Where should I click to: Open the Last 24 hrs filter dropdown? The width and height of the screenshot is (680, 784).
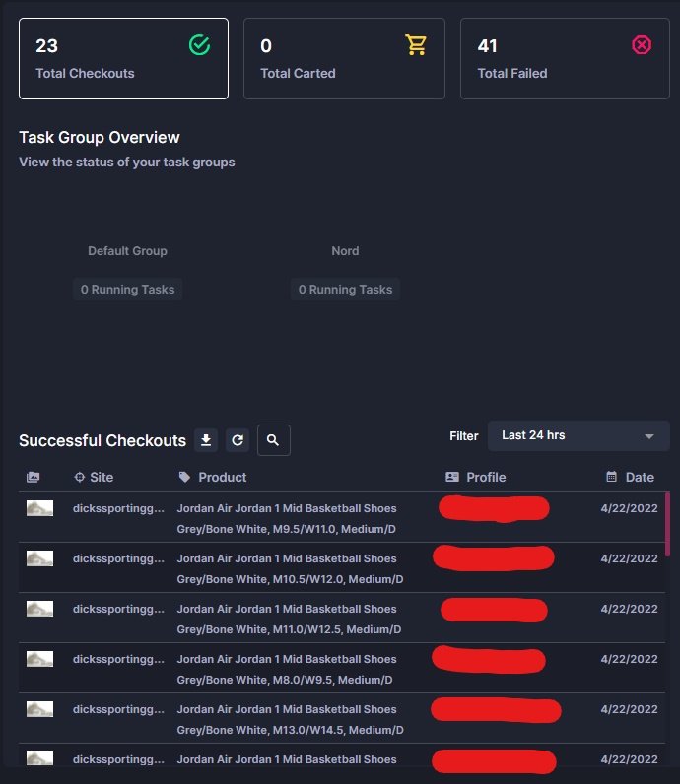(578, 435)
